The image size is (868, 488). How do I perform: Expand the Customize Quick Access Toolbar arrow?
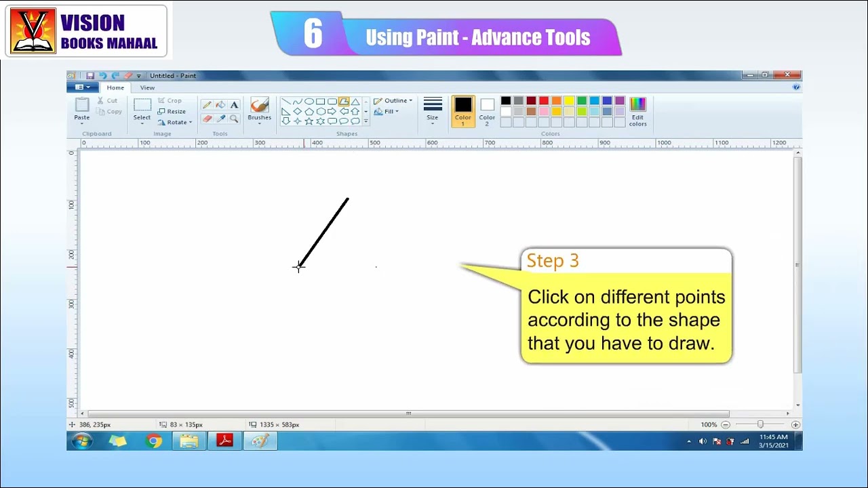[139, 76]
